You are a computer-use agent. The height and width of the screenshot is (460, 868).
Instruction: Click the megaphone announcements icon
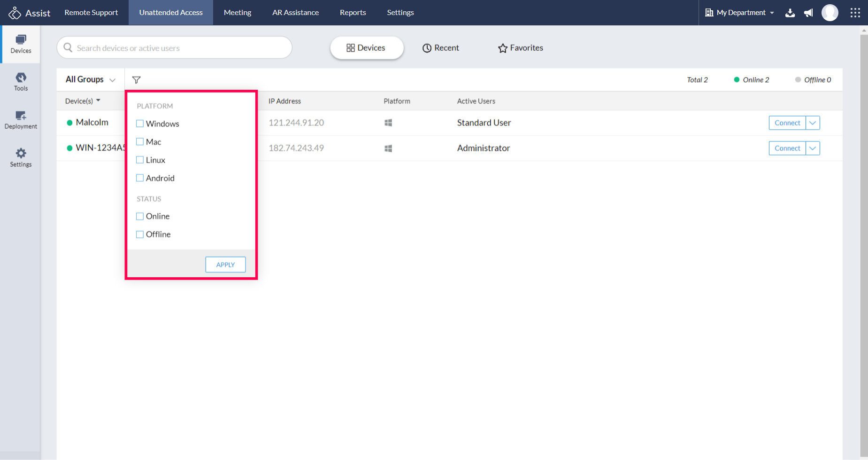tap(808, 13)
